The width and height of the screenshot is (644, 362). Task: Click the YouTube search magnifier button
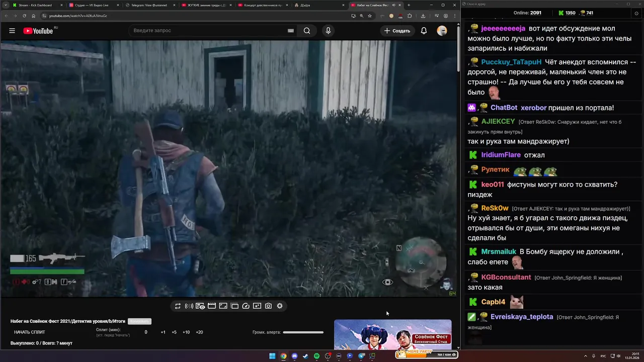tap(307, 31)
